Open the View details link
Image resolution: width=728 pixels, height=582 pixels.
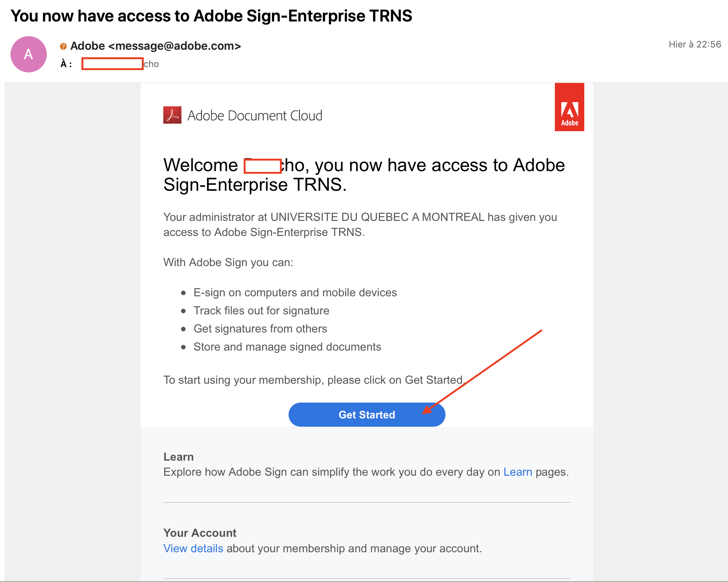pyautogui.click(x=193, y=548)
